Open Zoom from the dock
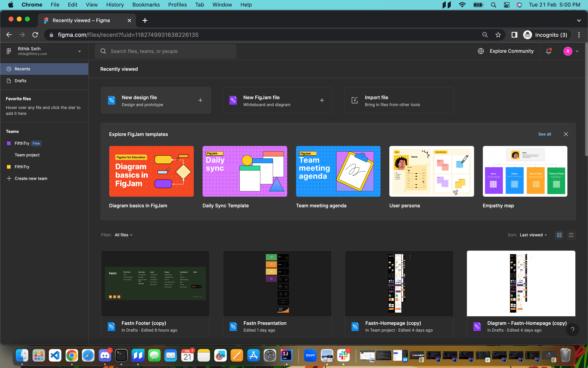Viewport: 588px width, 368px height. click(x=310, y=356)
